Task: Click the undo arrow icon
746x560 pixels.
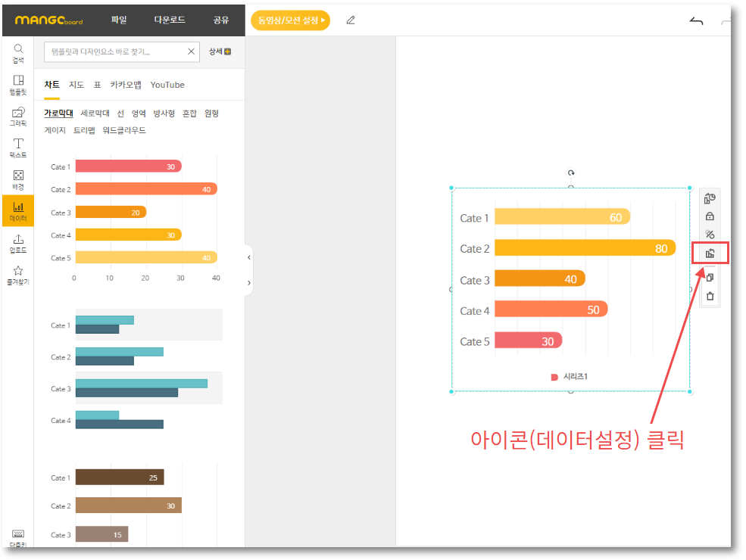Action: pyautogui.click(x=696, y=20)
